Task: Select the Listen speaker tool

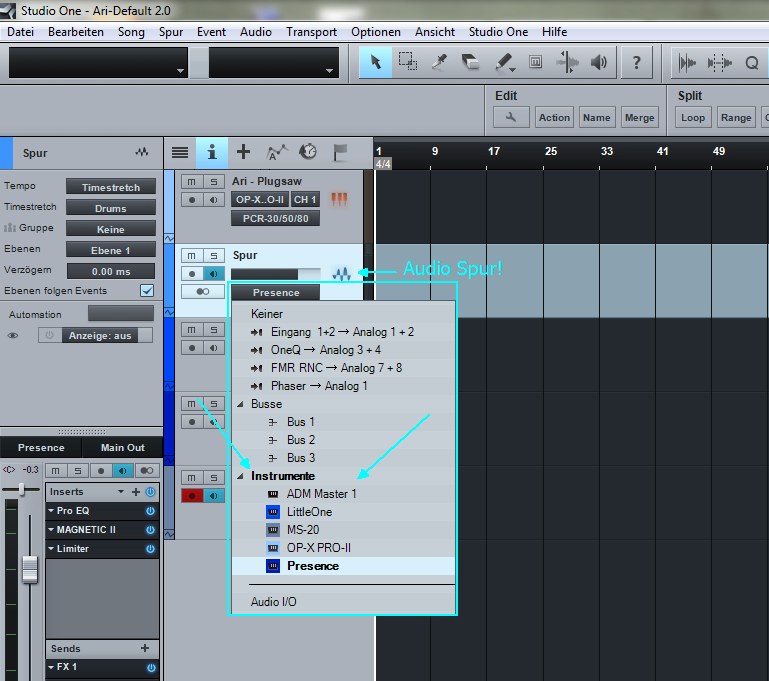Action: pyautogui.click(x=599, y=62)
